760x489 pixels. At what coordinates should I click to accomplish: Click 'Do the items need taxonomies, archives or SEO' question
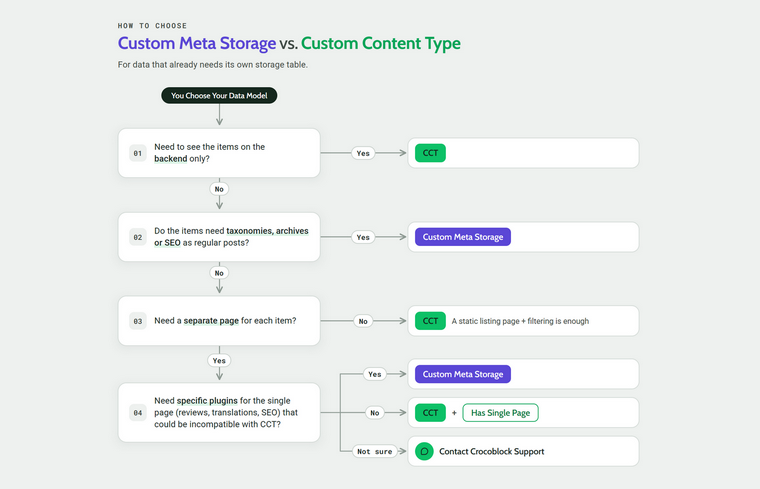point(231,237)
